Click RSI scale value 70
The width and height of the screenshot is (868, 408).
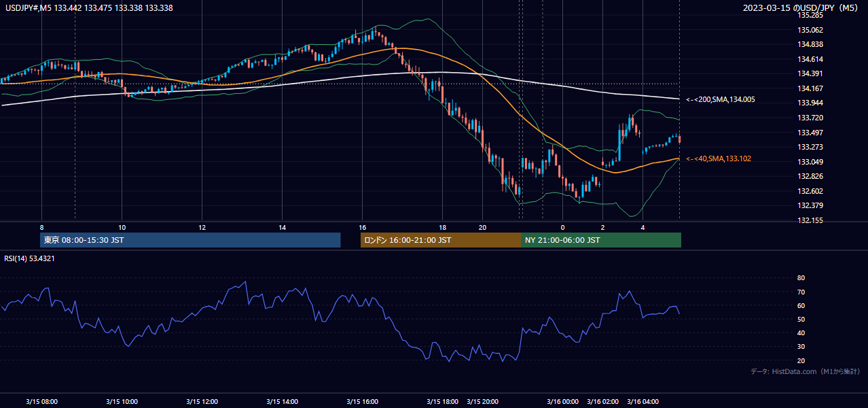pyautogui.click(x=801, y=292)
